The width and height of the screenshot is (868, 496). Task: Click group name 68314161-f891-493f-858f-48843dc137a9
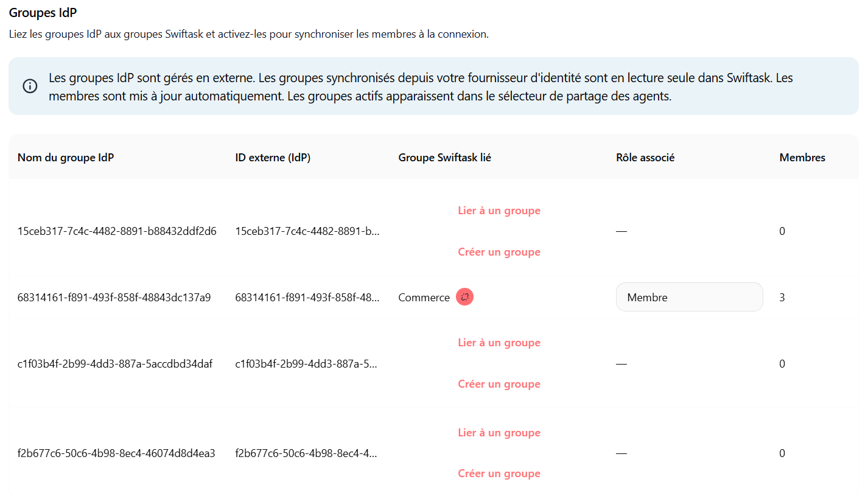(x=114, y=298)
